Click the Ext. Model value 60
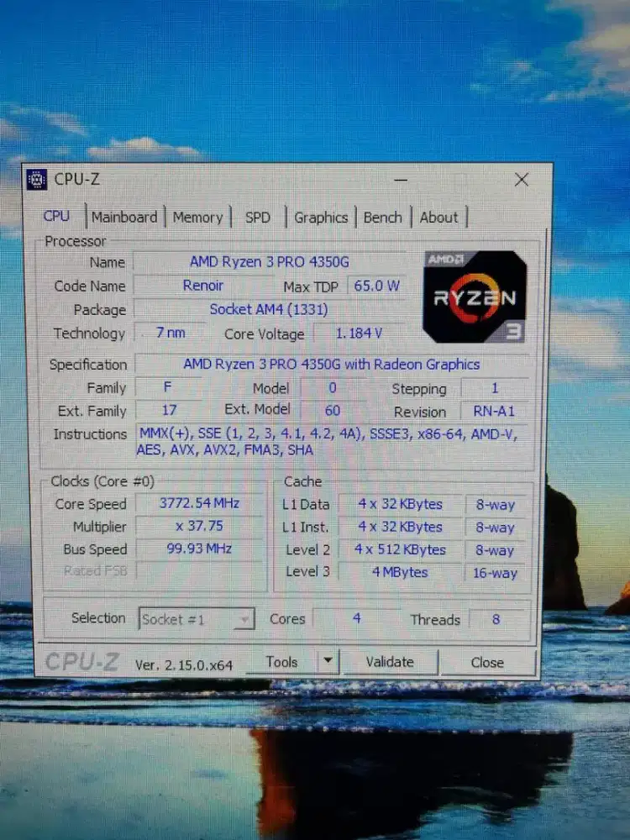 [333, 411]
